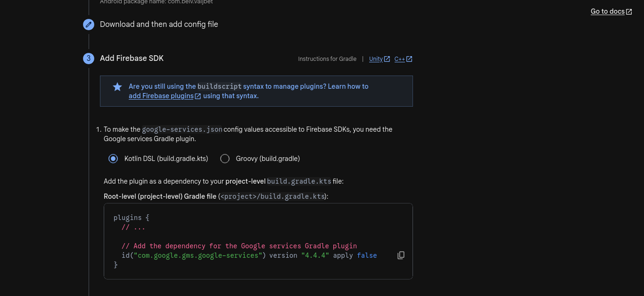This screenshot has height=296, width=644.
Task: Choose the Groovy (build.gradle) label
Action: tap(268, 159)
